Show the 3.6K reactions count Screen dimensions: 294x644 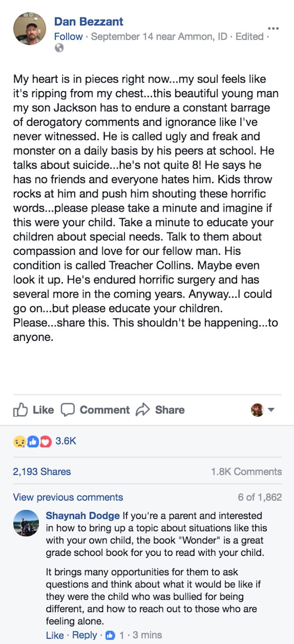coord(66,441)
